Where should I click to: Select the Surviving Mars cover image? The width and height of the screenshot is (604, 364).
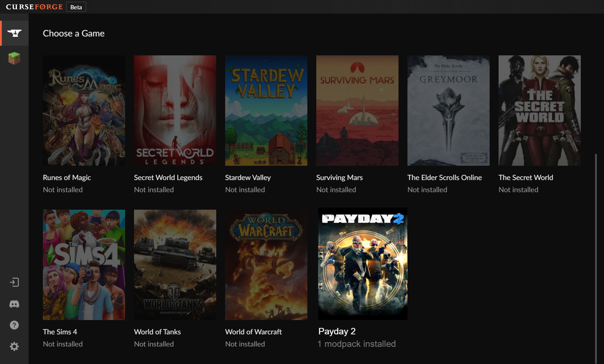point(357,110)
